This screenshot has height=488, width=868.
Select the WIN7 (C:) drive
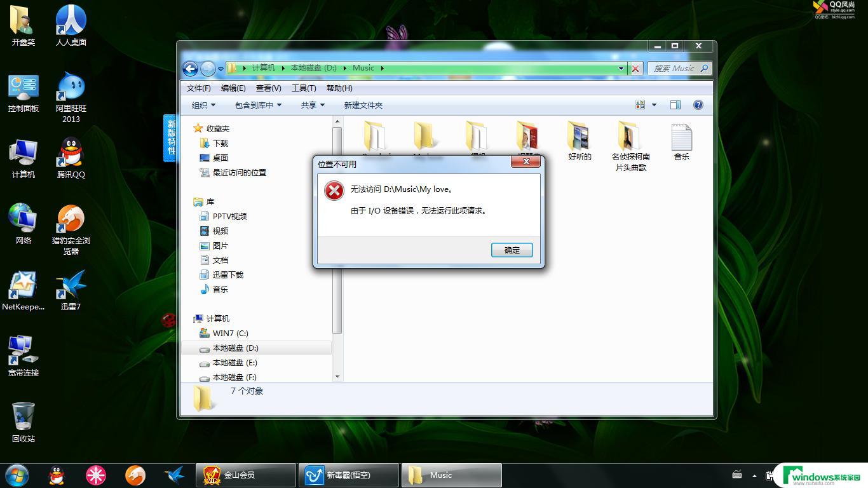224,334
